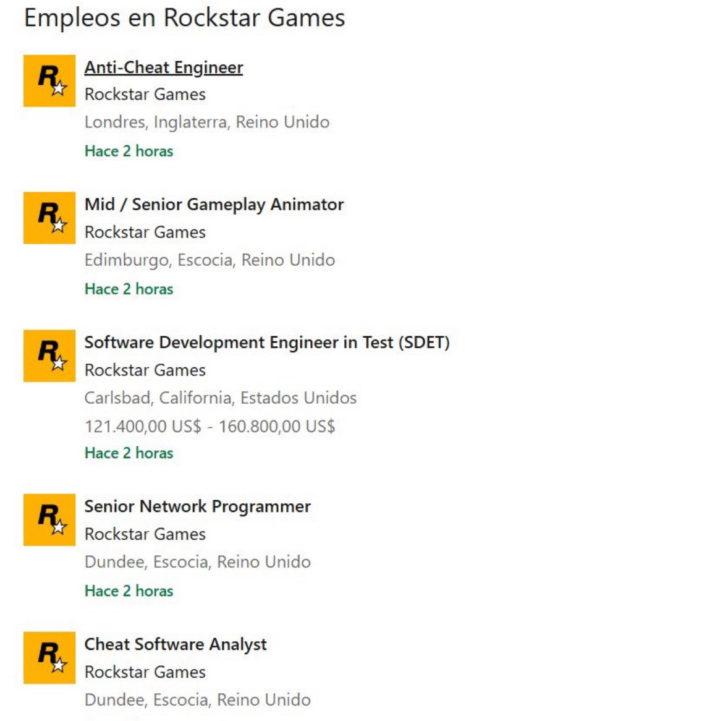Screen dimensions: 728x721
Task: Click 'Hace 2 horas' under Senior Network Programmer
Action: [x=129, y=591]
